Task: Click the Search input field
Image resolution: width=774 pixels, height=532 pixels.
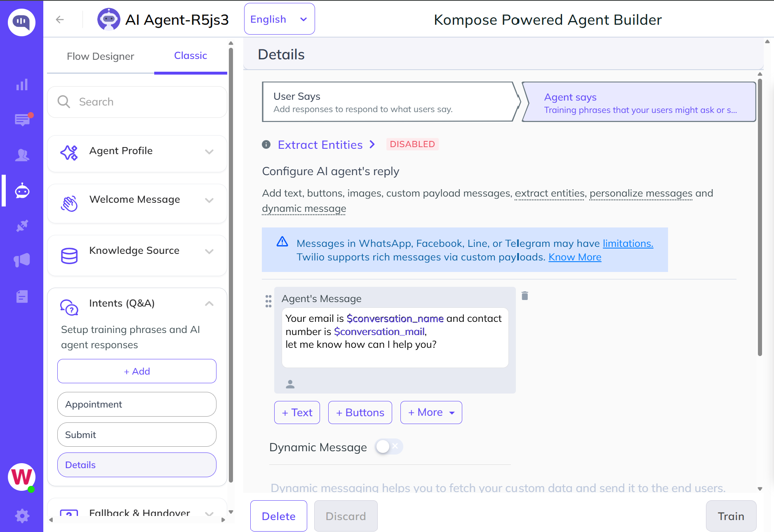Action: (137, 102)
